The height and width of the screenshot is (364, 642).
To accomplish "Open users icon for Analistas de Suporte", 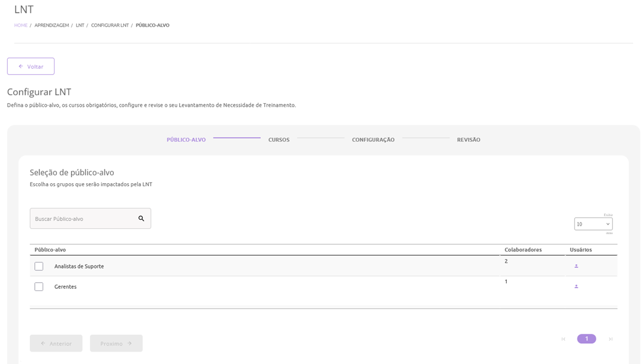I will tap(576, 266).
